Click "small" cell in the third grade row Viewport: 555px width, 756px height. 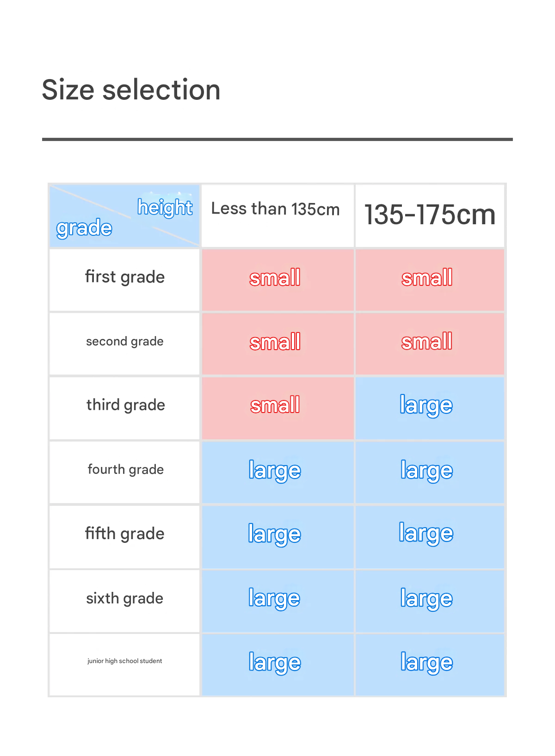[275, 406]
